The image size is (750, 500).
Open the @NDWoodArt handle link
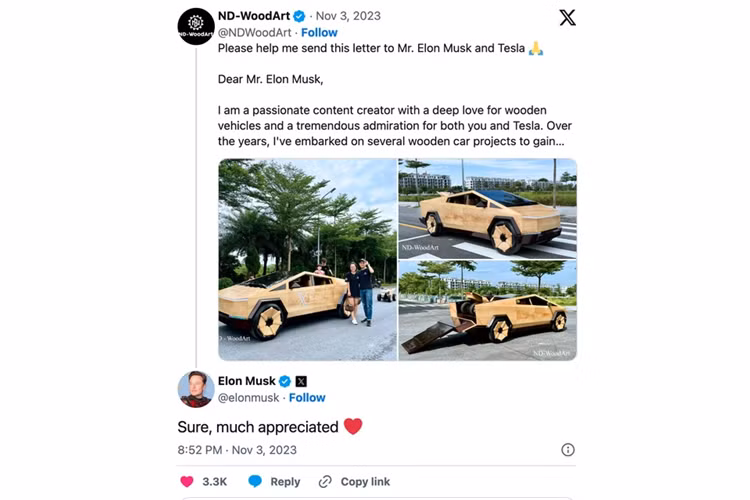[x=254, y=33]
